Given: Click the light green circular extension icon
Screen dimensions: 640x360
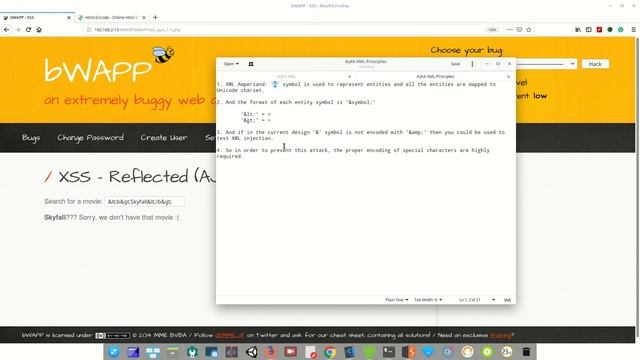Looking at the screenshot, I should coord(620,29).
